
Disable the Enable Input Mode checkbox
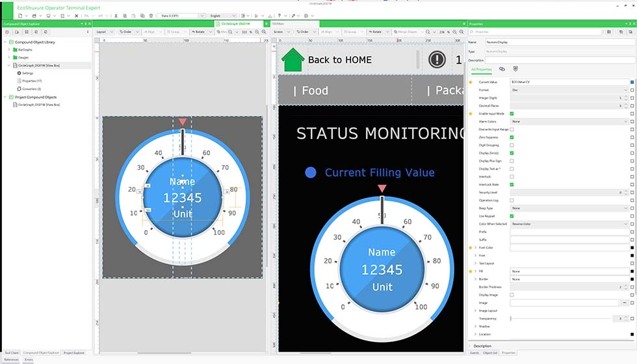pos(512,114)
